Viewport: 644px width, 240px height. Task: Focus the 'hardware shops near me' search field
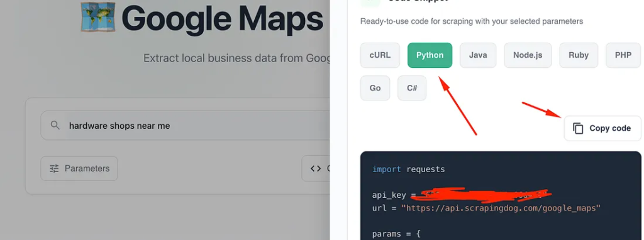[185, 125]
